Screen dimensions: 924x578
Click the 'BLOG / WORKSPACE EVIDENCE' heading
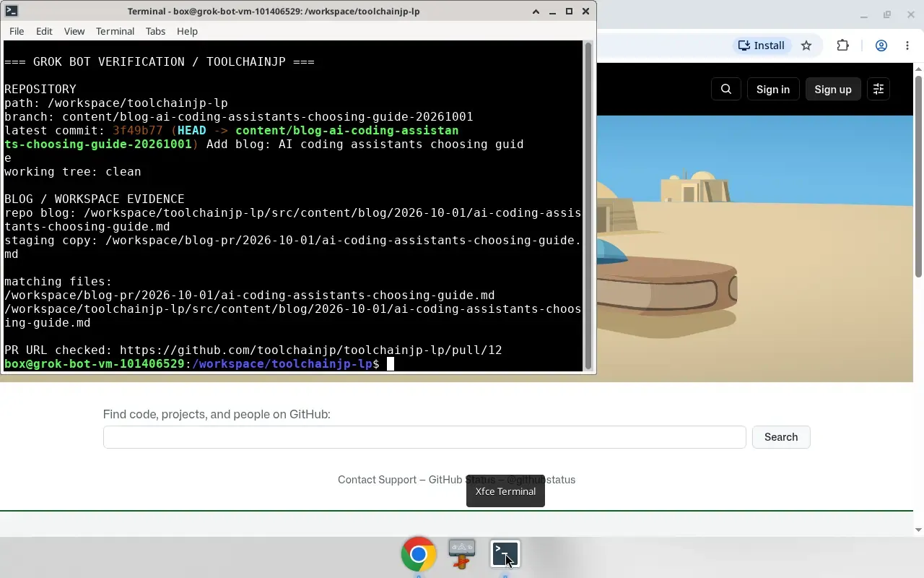click(95, 199)
